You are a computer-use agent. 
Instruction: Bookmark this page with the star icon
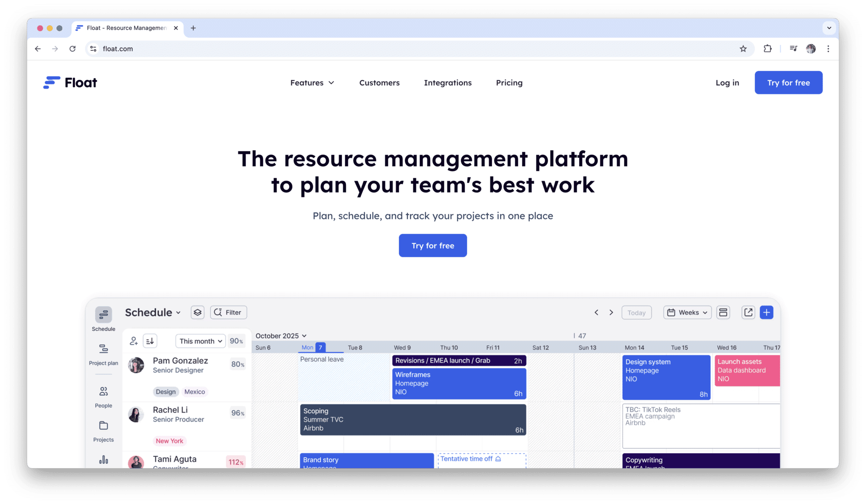tap(743, 49)
